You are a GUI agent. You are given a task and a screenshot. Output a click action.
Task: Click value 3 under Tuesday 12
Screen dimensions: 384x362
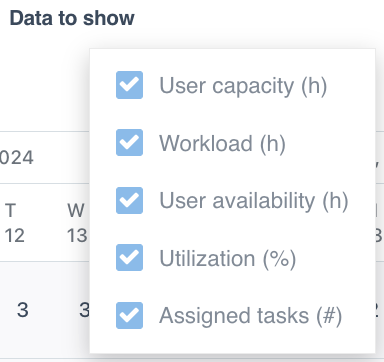[22, 310]
